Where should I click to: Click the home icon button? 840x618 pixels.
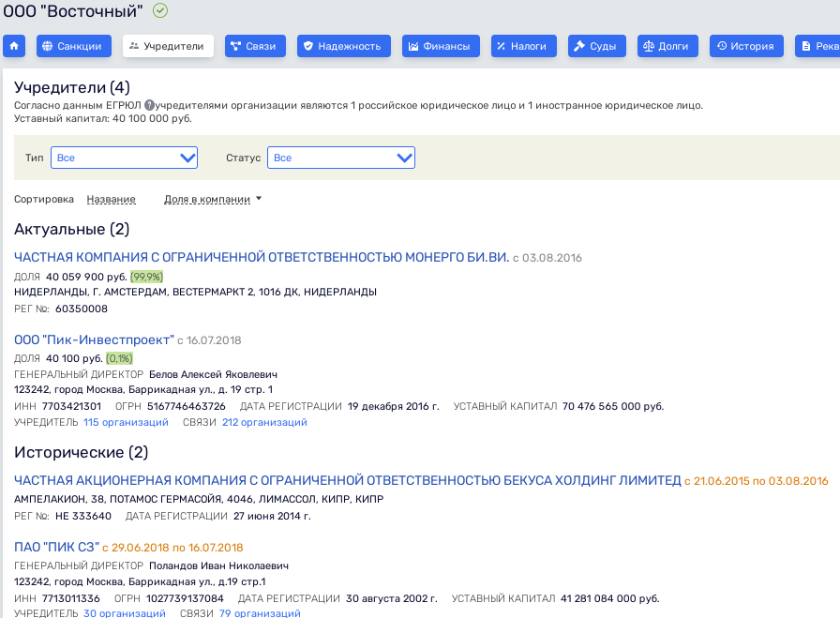tap(14, 46)
